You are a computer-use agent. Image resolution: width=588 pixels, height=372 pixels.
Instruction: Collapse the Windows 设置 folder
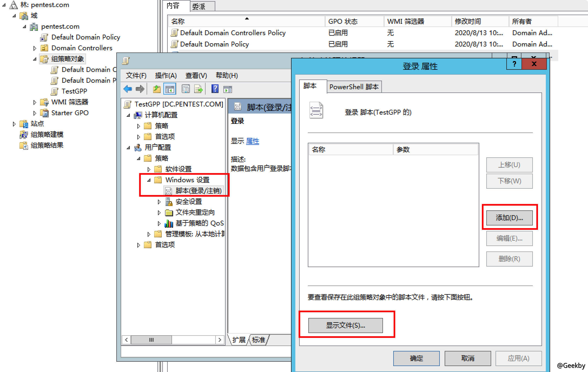point(149,180)
